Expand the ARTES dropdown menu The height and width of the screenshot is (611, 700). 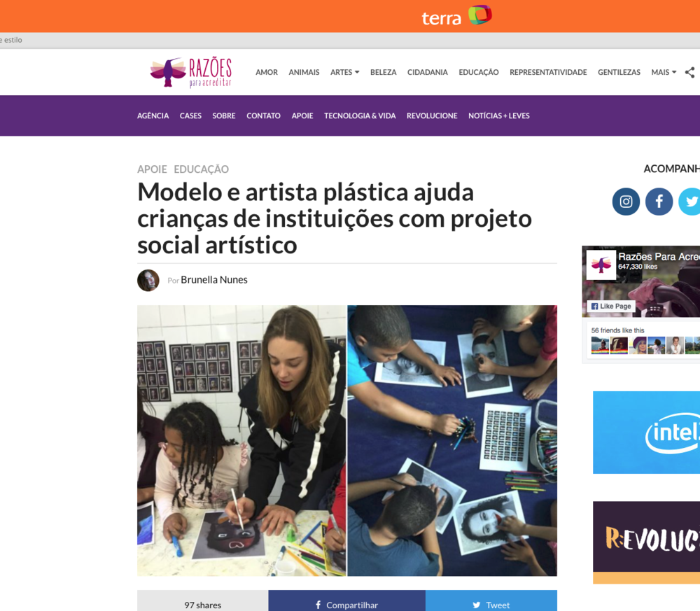[344, 72]
